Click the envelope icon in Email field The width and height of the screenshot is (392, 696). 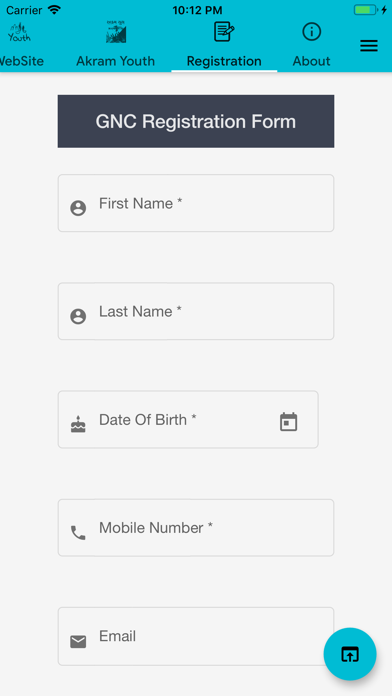tap(78, 642)
